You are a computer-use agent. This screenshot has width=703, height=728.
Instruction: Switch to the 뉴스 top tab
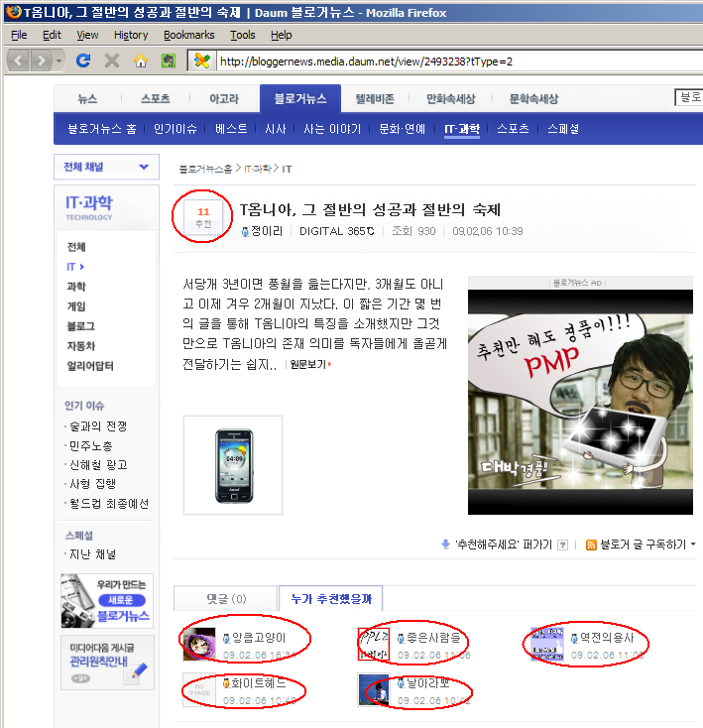coord(87,98)
